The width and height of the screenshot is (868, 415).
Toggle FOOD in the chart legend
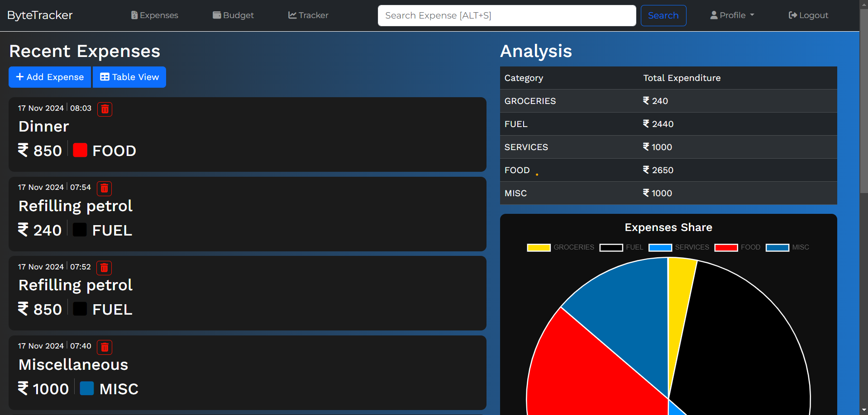(x=737, y=247)
